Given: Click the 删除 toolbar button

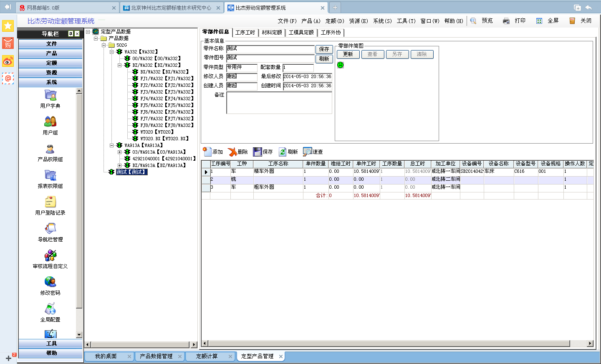Looking at the screenshot, I should coord(238,152).
